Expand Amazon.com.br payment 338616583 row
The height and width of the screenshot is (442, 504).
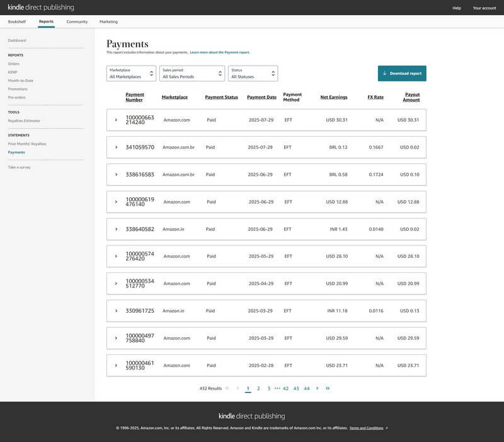[x=116, y=175]
